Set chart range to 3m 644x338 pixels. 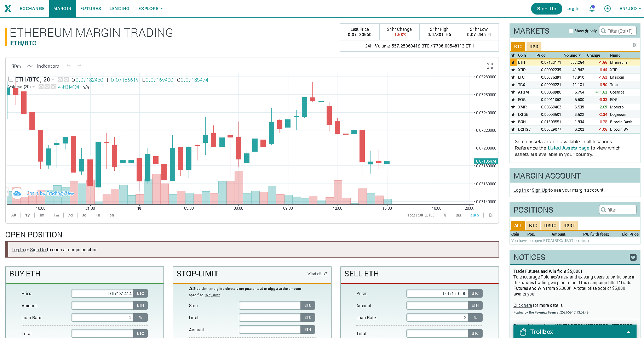42,215
